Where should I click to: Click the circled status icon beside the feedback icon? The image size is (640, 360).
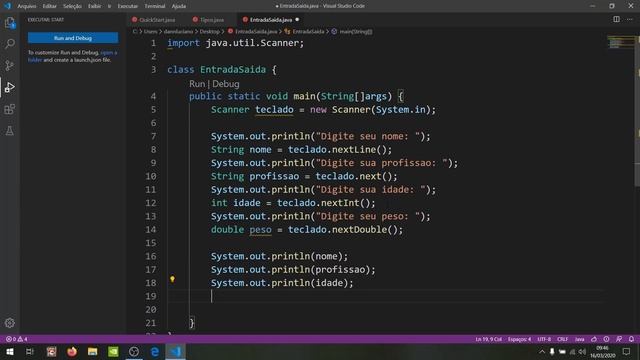click(607, 339)
